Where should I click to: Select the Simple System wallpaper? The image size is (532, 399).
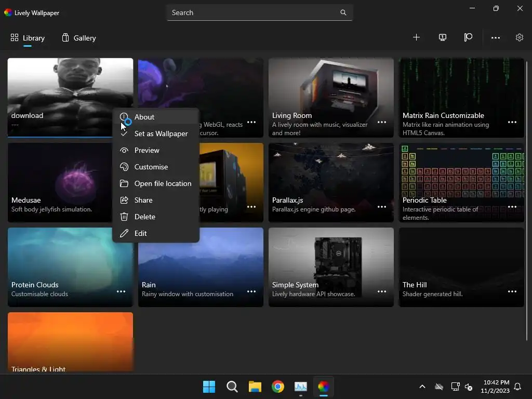(331, 268)
